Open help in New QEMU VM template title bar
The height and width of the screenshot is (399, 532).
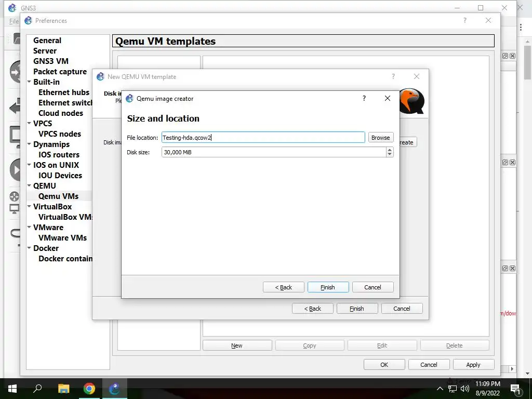pos(393,77)
